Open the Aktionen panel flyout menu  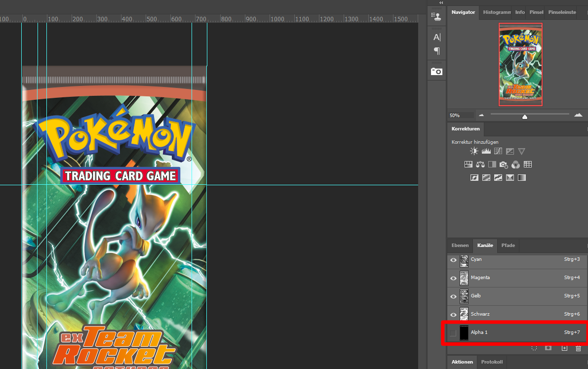tap(587, 362)
